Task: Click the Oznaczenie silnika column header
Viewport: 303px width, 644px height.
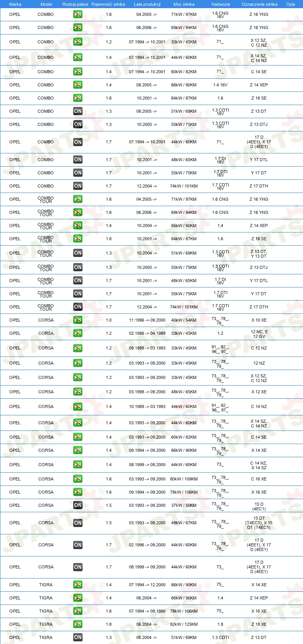Action: click(260, 4)
